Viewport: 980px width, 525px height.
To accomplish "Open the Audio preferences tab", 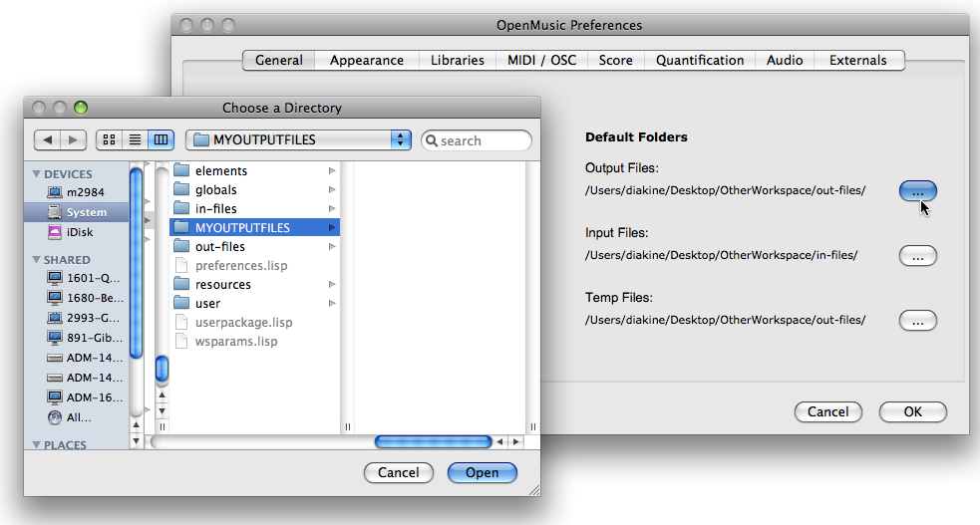I will coord(785,61).
